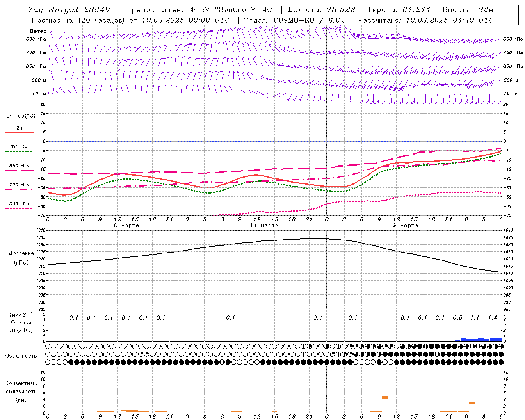525x420 pixels.
Task: Click the '500 м' wind level label on left
Action: [x=39, y=80]
